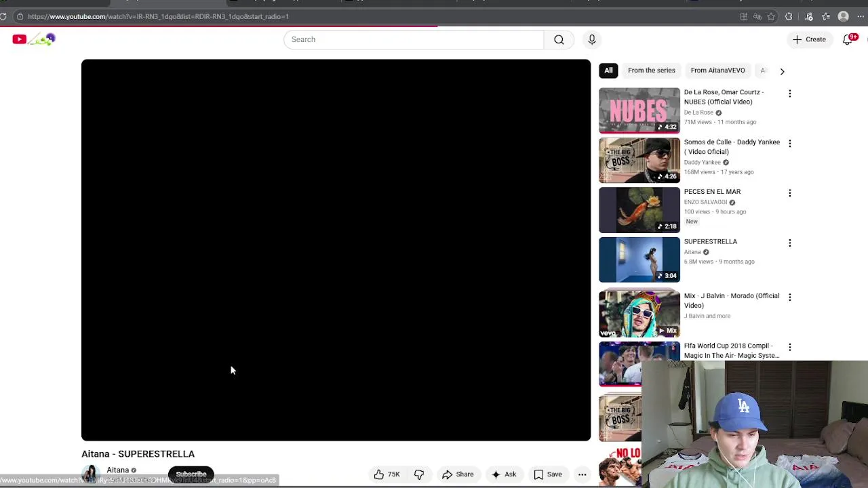Screen dimensions: 868x488
Task: Open options for Somos de Calle video
Action: [x=789, y=143]
